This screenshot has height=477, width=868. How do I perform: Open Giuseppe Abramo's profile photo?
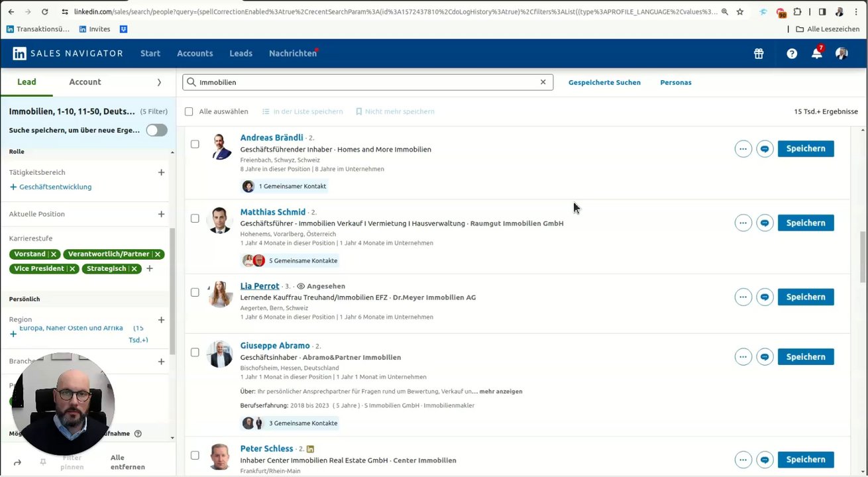point(219,354)
